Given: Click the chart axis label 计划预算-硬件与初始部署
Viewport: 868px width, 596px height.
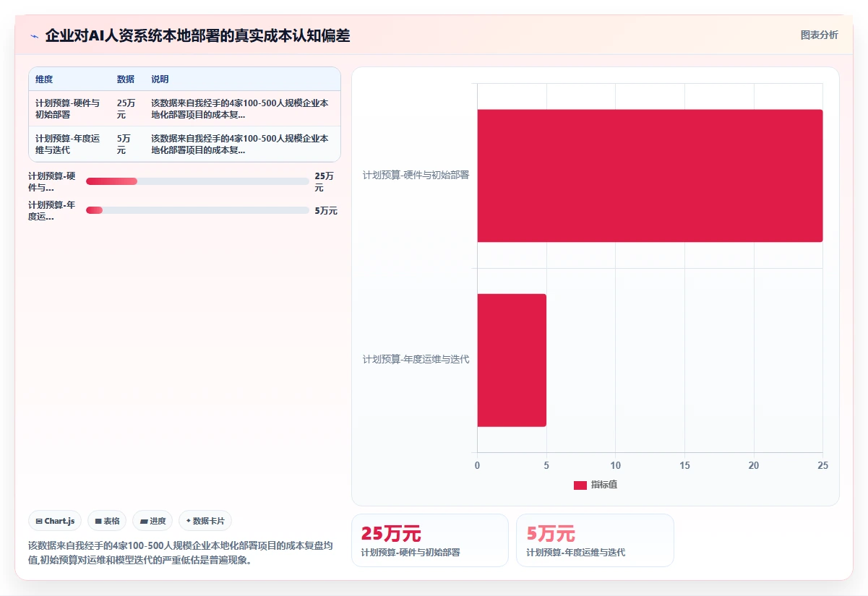Looking at the screenshot, I should pyautogui.click(x=416, y=175).
